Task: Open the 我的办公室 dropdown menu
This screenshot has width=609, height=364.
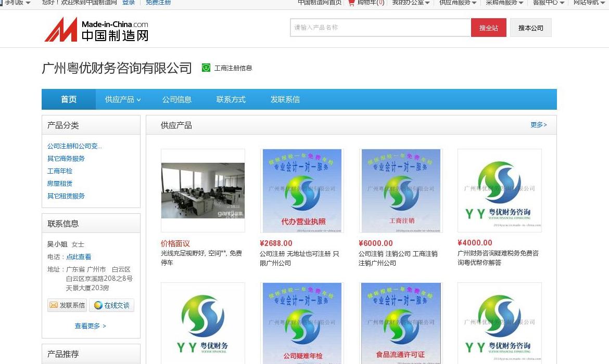Action: [x=411, y=3]
